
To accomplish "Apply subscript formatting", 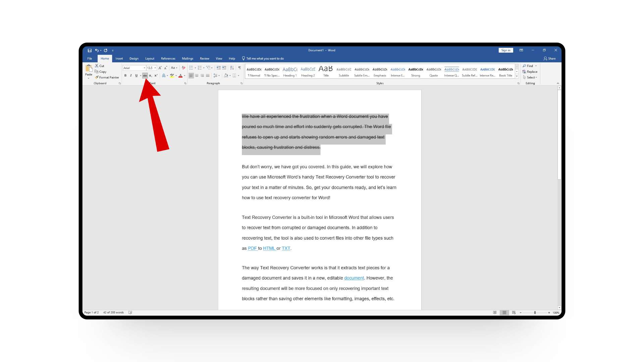I will pyautogui.click(x=151, y=76).
